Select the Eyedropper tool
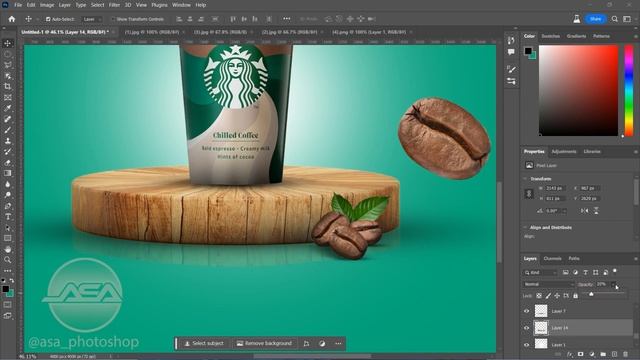The height and width of the screenshot is (360, 640). click(7, 108)
